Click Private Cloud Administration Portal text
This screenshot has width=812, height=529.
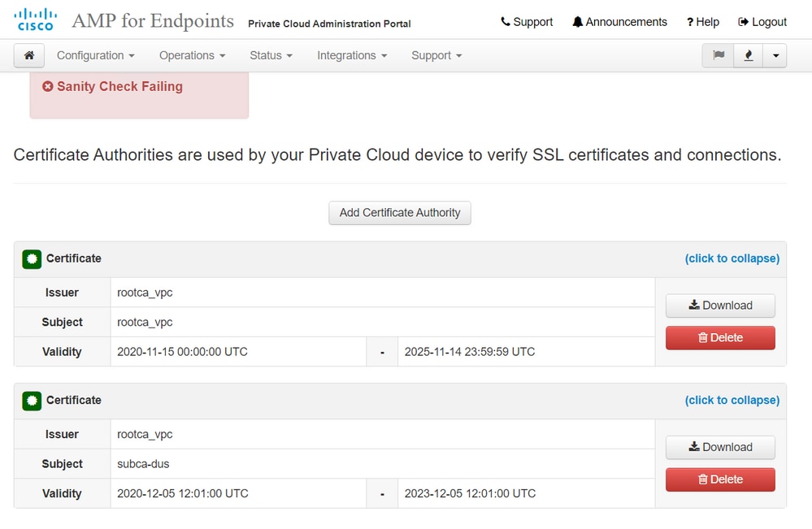(329, 24)
